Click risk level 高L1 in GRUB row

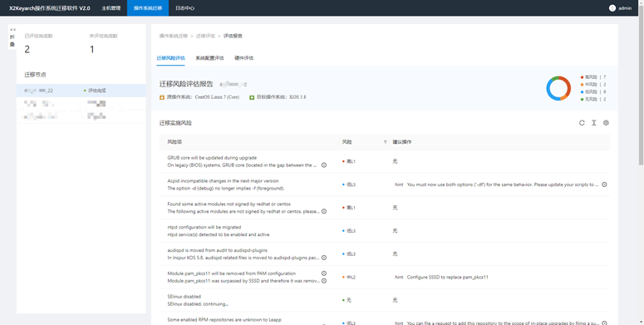[x=349, y=161]
